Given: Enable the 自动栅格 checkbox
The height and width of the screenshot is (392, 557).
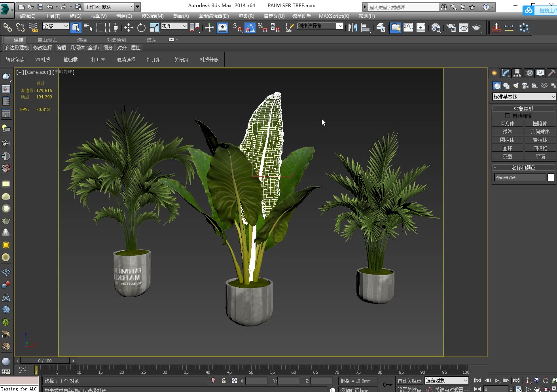Looking at the screenshot, I should pos(507,116).
